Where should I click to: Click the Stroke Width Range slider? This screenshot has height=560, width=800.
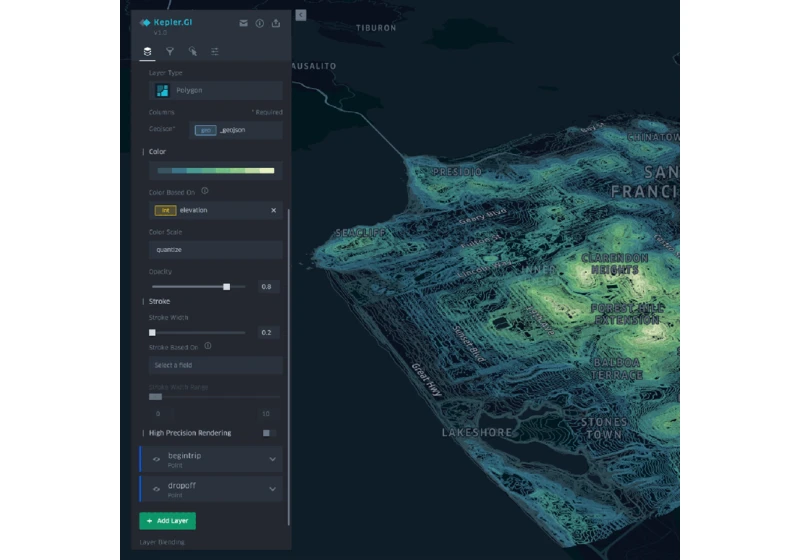214,397
